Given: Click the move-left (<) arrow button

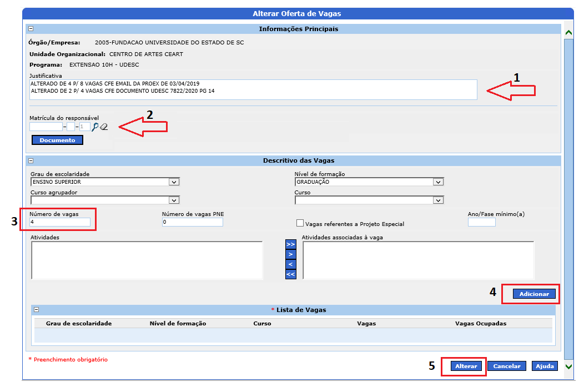Looking at the screenshot, I should pyautogui.click(x=290, y=264).
